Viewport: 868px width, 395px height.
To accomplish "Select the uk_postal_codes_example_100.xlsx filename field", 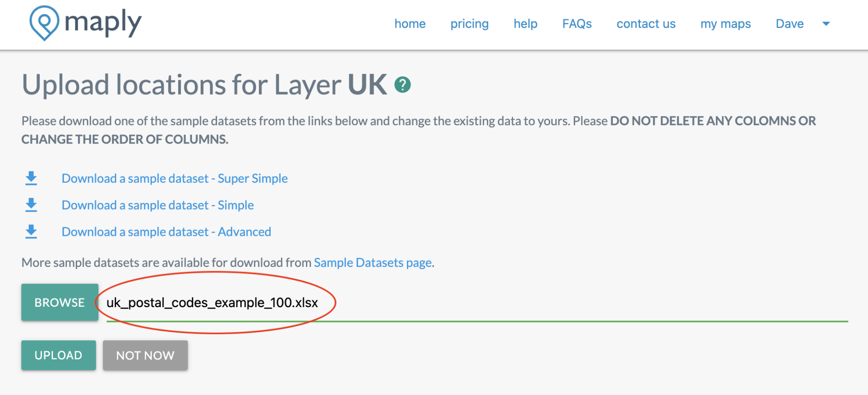I will [x=212, y=303].
